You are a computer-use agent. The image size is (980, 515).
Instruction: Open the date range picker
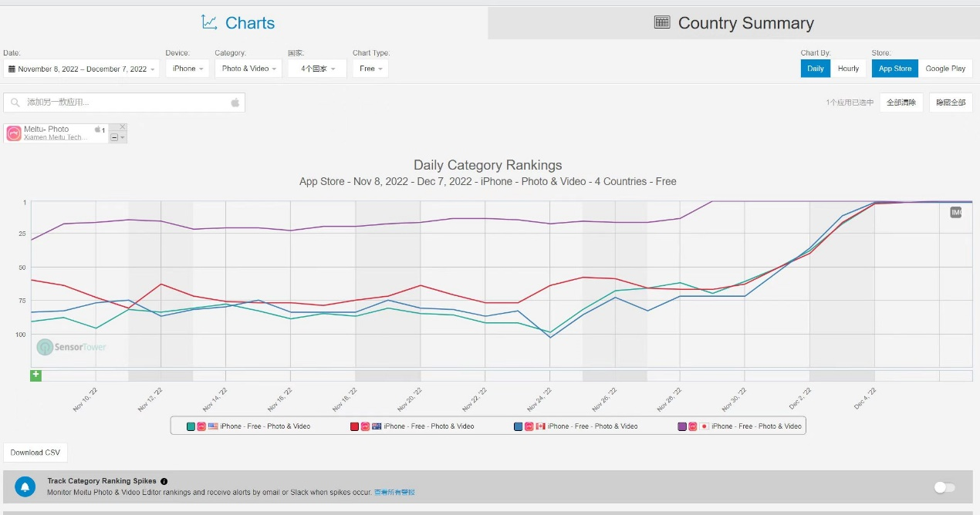point(81,69)
